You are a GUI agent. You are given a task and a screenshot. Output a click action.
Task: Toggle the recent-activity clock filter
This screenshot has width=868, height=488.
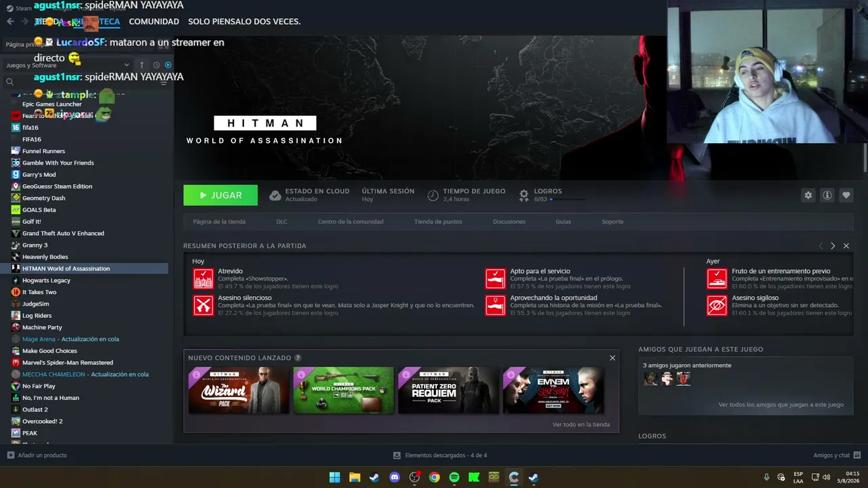(x=156, y=65)
